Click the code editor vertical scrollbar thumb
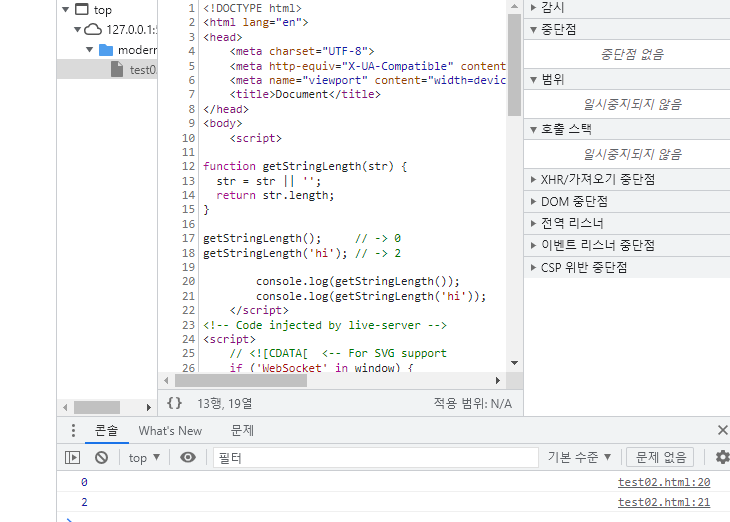Screen dimensions: 730x522 (514, 65)
